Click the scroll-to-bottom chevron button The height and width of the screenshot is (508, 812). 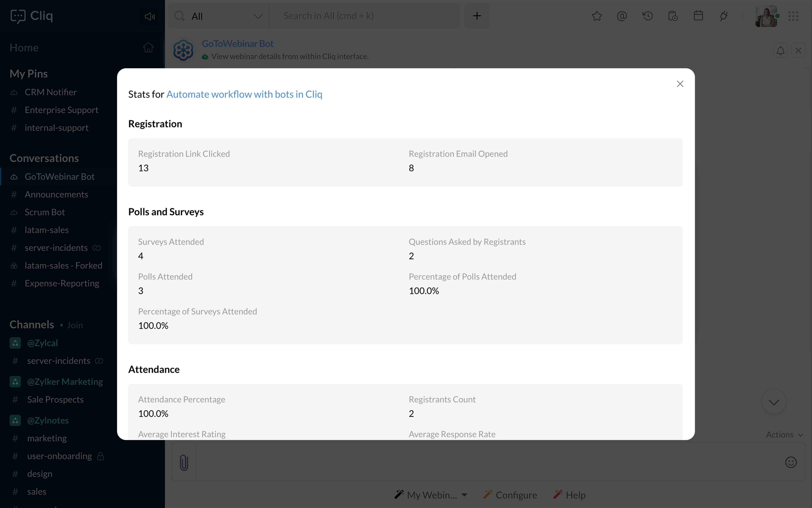click(774, 402)
